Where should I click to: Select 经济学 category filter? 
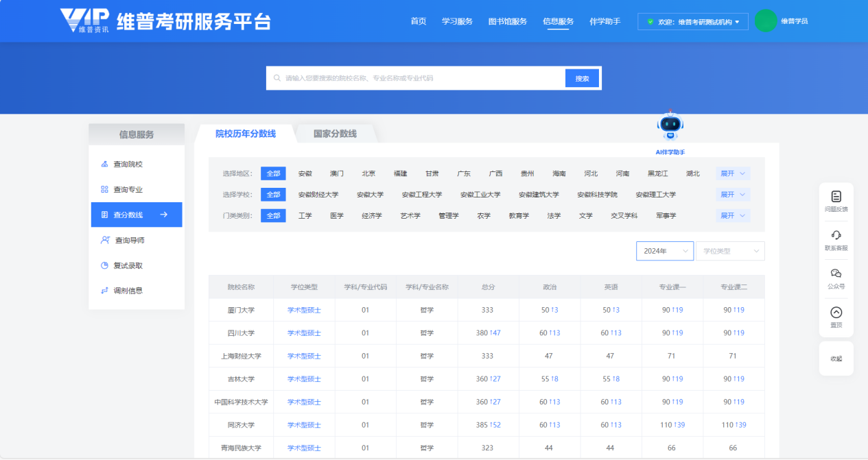(372, 216)
